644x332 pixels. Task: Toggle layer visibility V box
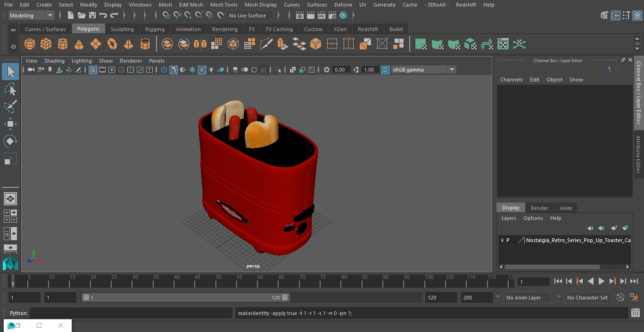502,240
